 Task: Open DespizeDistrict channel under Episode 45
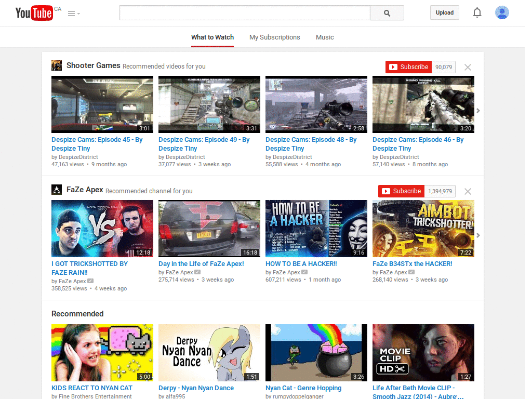click(x=78, y=157)
